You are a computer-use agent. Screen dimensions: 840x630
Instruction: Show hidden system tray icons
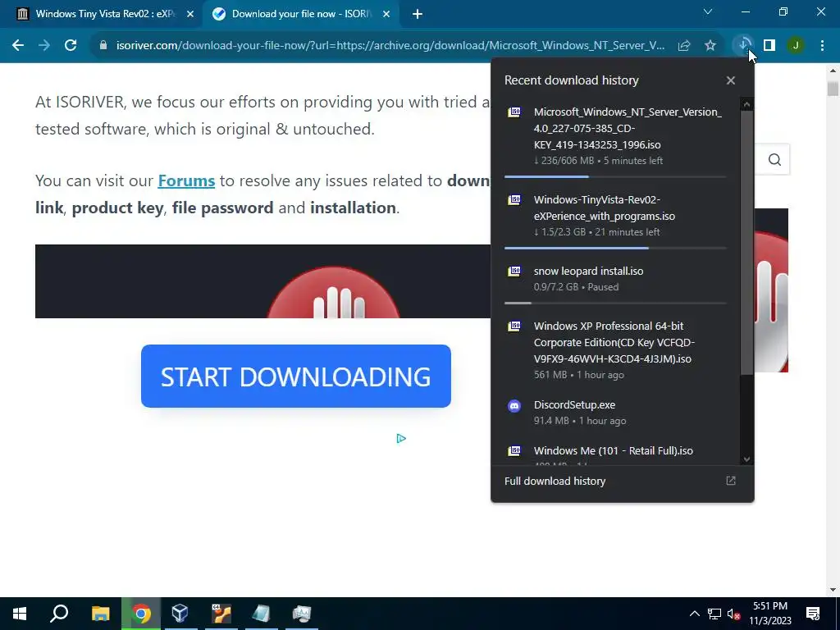click(694, 614)
